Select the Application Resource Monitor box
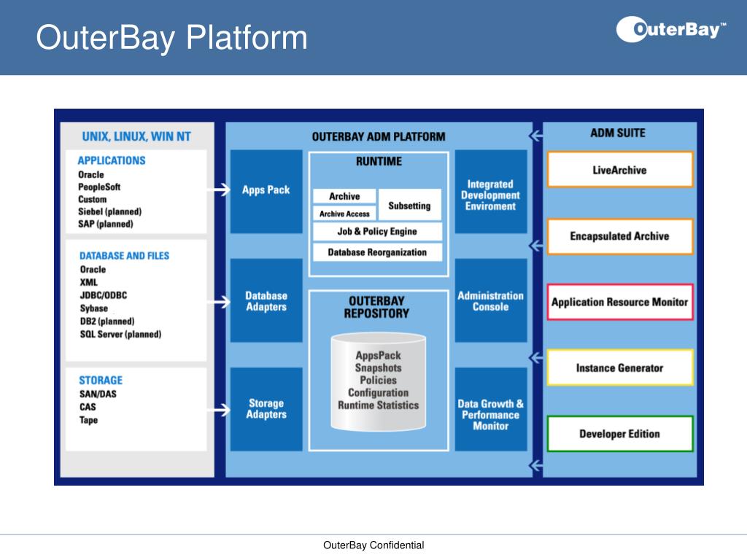The width and height of the screenshot is (747, 560). [620, 302]
